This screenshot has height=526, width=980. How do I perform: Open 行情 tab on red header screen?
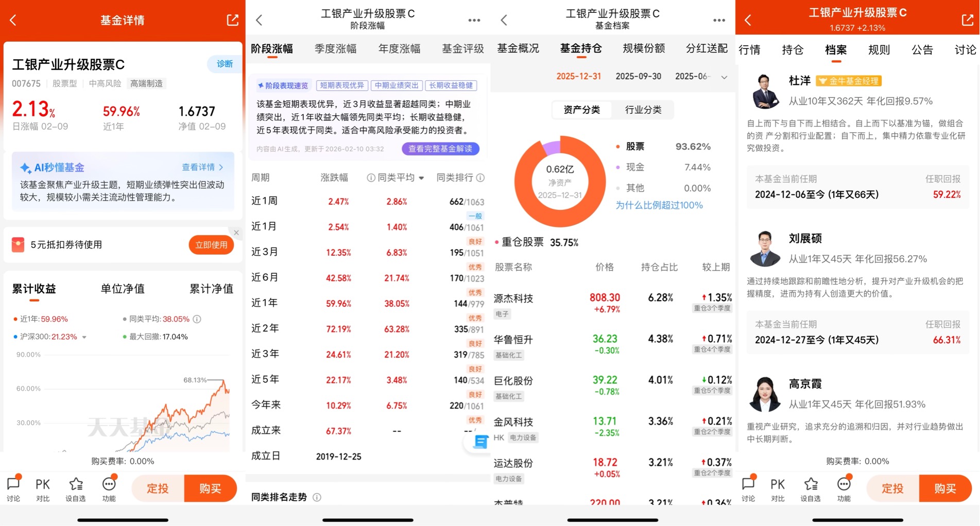tap(749, 50)
